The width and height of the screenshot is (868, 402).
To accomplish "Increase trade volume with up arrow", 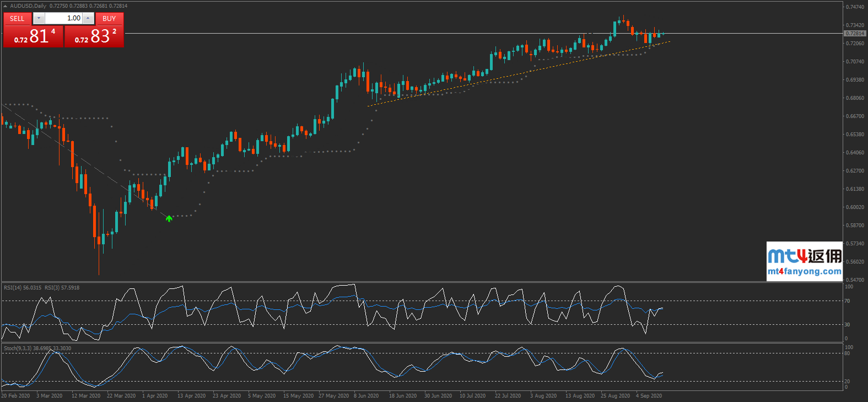I will (88, 18).
